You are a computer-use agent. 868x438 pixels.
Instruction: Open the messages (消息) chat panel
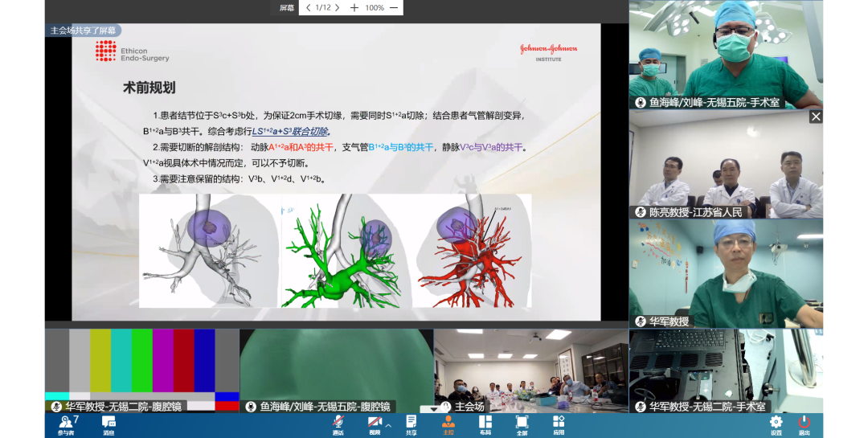[108, 425]
